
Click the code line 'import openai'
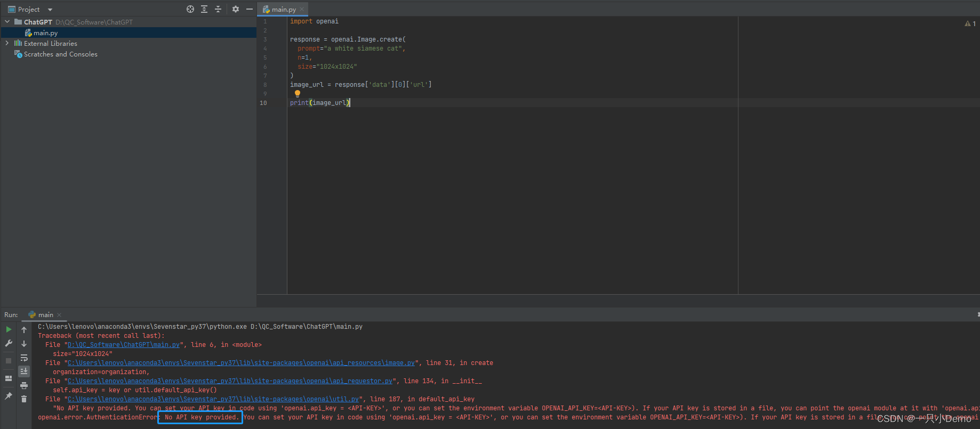(x=314, y=21)
